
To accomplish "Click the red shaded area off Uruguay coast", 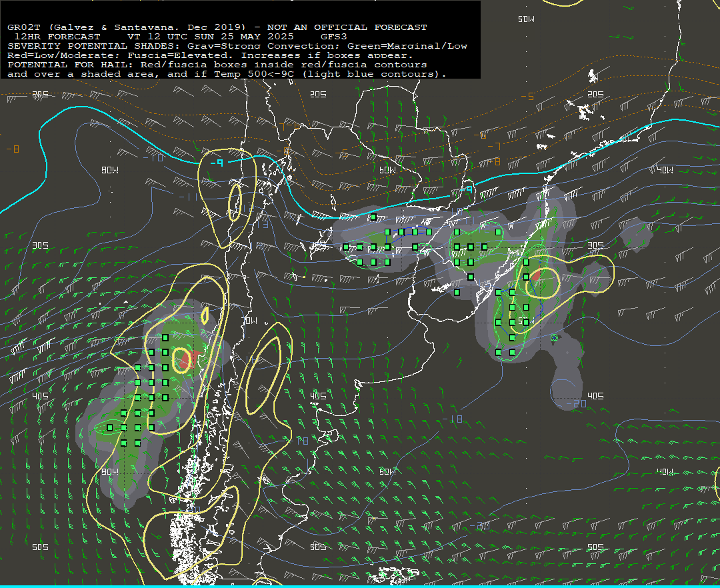I will tap(536, 275).
